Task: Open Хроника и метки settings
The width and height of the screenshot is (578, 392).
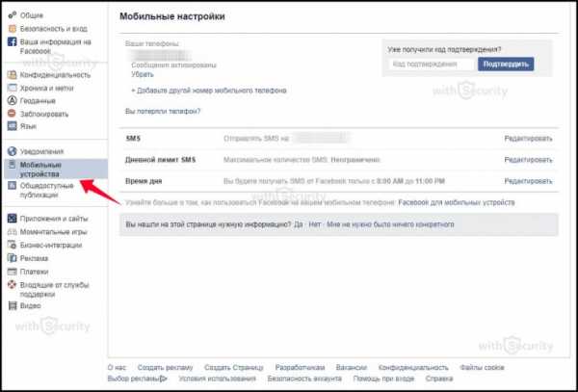Action: (x=46, y=88)
